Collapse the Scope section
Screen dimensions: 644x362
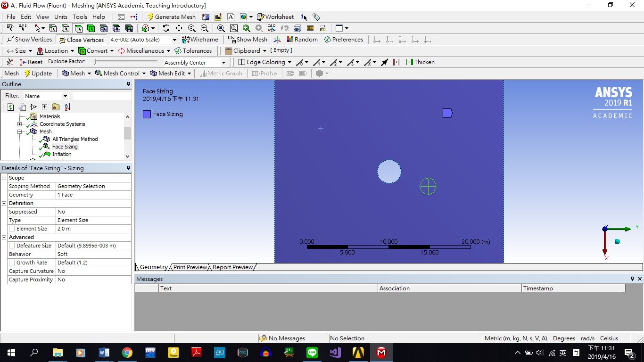[x=4, y=178]
